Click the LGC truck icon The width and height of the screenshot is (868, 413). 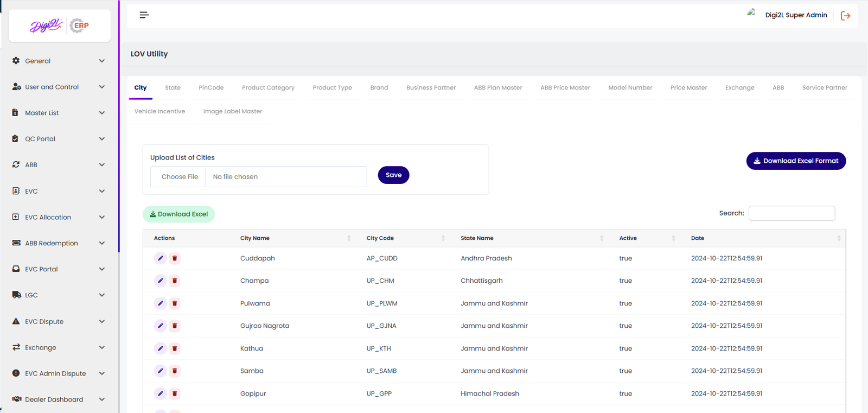tap(16, 295)
